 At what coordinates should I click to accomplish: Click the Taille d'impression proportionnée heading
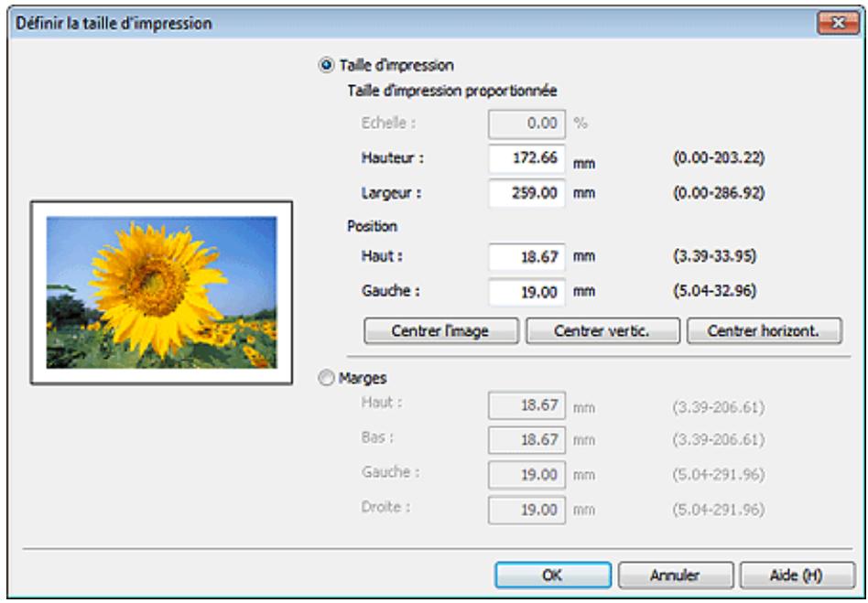pyautogui.click(x=452, y=91)
